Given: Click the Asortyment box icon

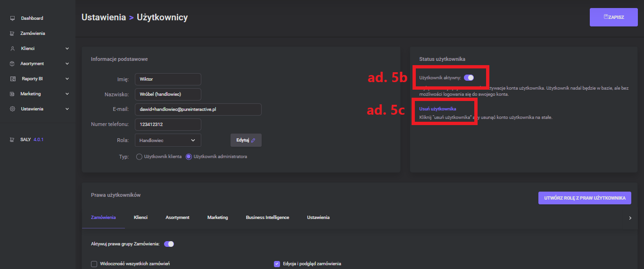Looking at the screenshot, I should click(x=13, y=64).
